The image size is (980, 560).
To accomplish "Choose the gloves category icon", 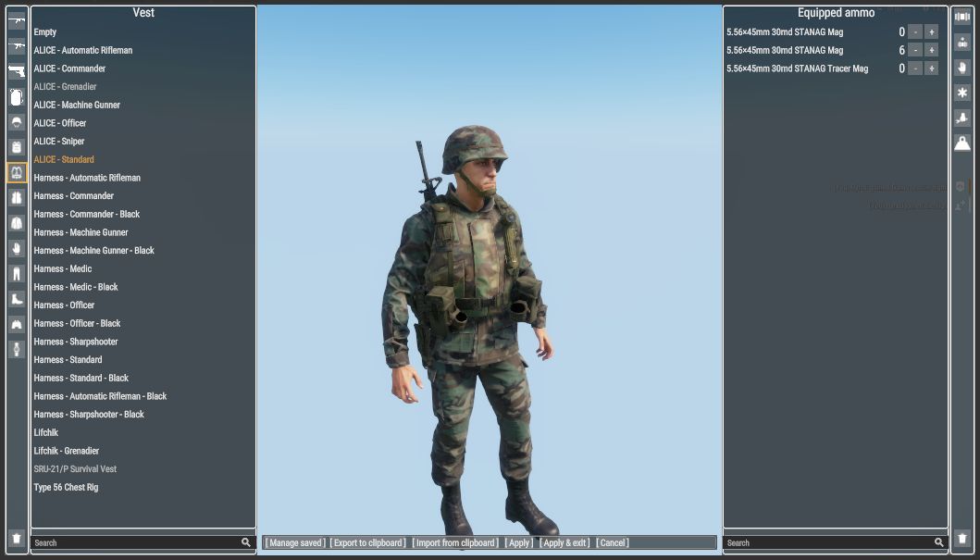I will [x=17, y=248].
